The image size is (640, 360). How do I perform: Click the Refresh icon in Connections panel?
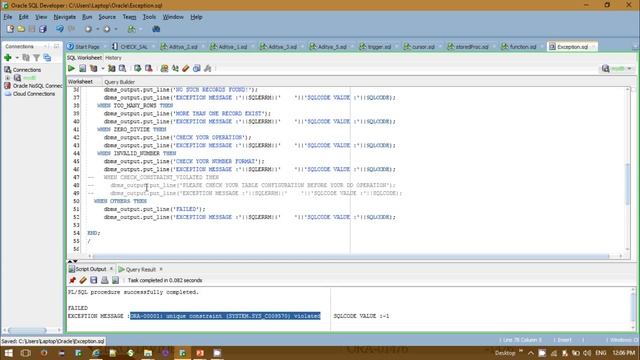click(26, 58)
